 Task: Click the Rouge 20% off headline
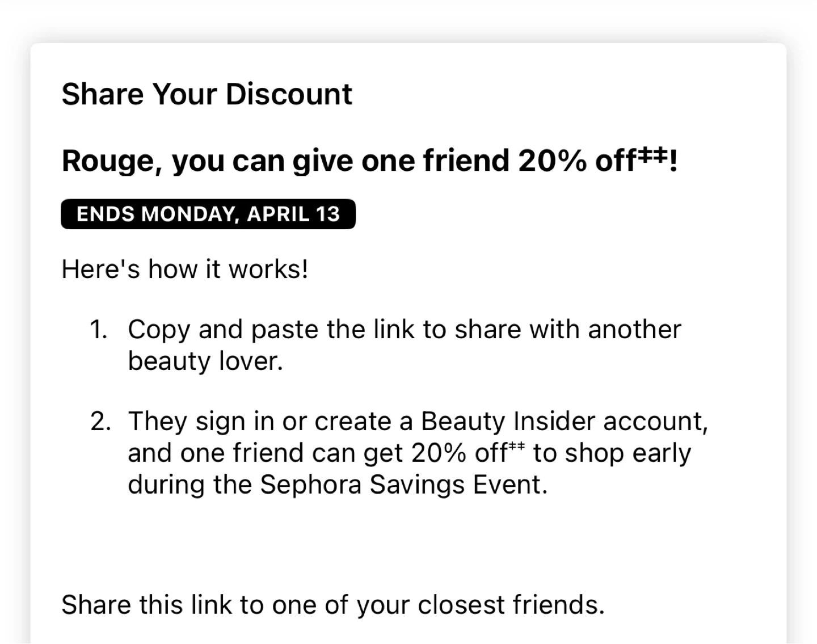(x=369, y=161)
